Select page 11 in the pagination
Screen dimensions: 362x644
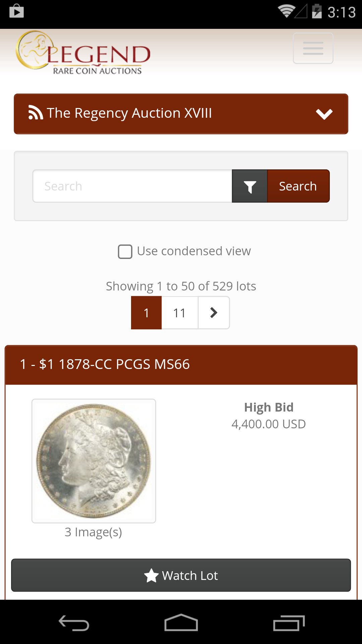tap(180, 312)
